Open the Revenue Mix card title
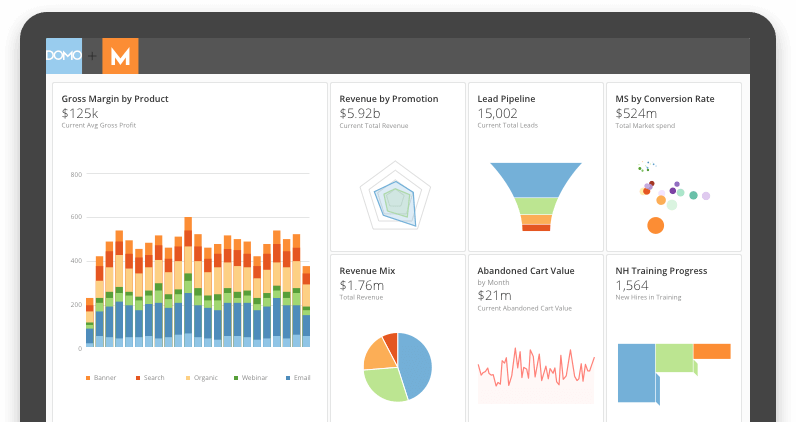The image size is (796, 422). 367,271
